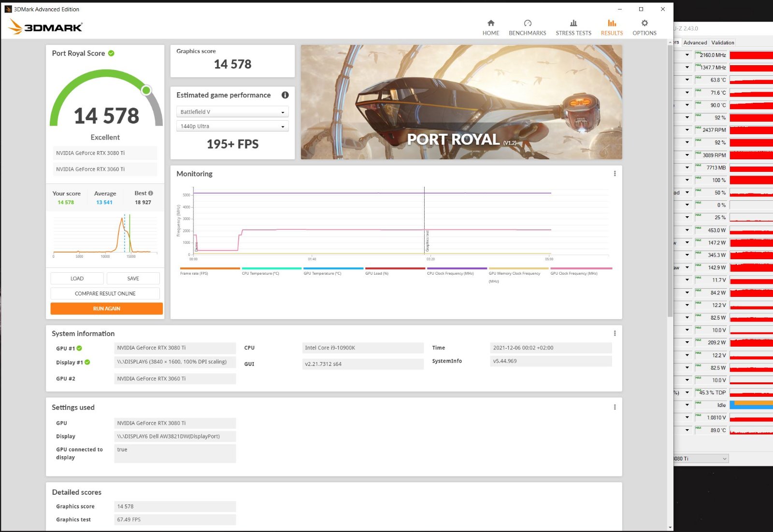Click the info icon beside Best score
Viewport: 773px width, 532px height.
click(151, 193)
